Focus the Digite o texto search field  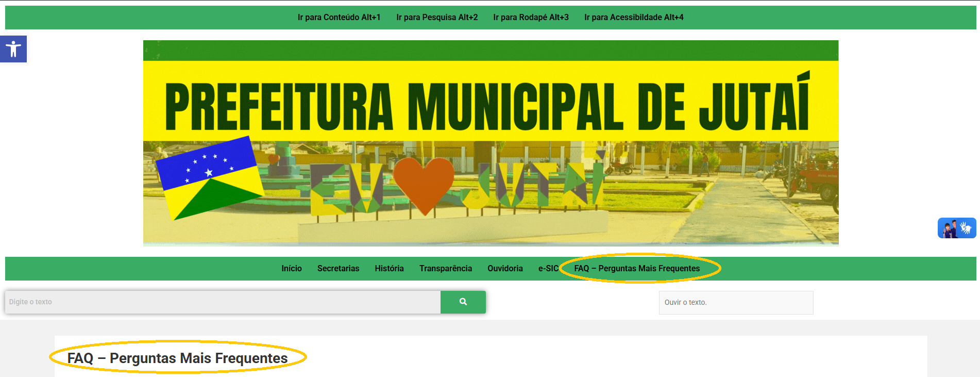click(x=223, y=302)
